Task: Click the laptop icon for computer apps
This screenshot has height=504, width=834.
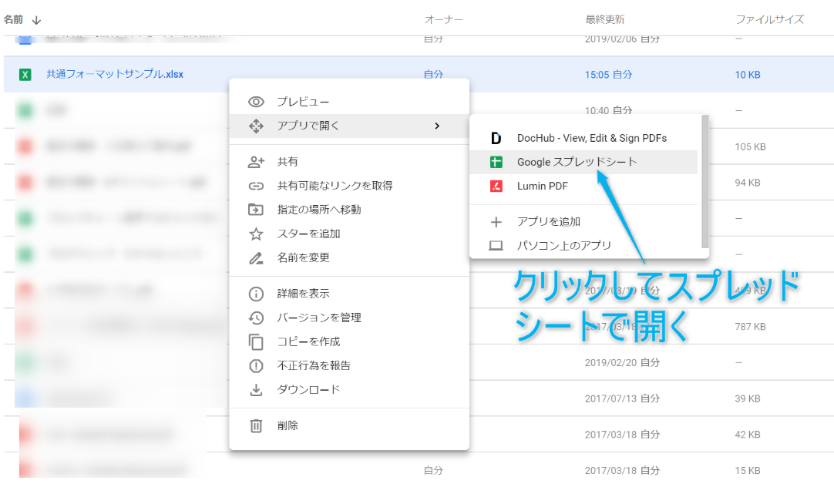Action: 496,246
